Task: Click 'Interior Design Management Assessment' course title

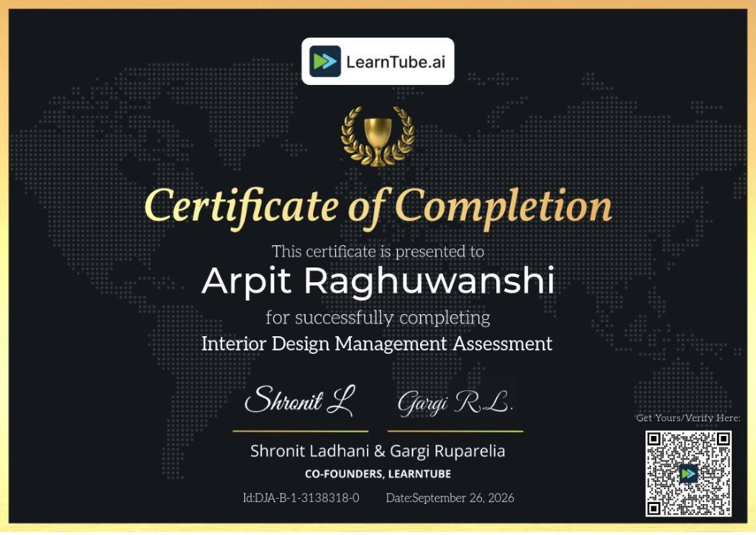Action: coord(377,344)
